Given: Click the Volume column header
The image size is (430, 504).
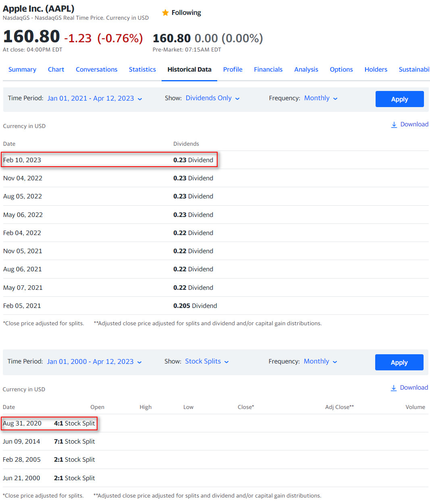Looking at the screenshot, I should [x=415, y=407].
